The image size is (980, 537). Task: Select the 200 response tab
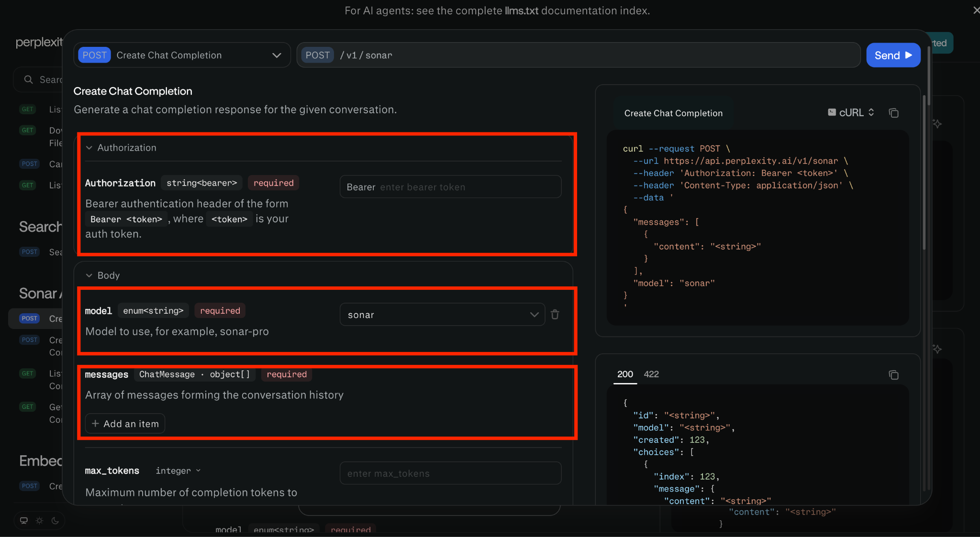625,374
